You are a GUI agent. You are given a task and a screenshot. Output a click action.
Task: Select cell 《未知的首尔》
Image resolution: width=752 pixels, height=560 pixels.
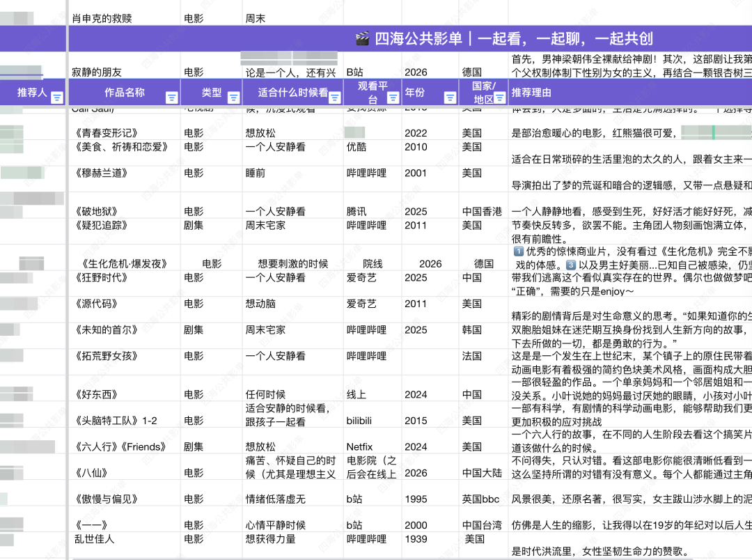(x=124, y=336)
